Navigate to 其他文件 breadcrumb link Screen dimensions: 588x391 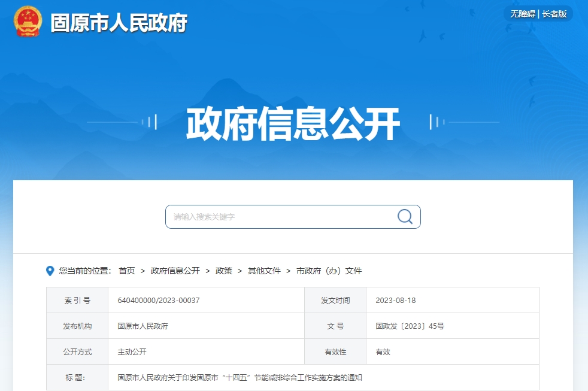(x=264, y=271)
